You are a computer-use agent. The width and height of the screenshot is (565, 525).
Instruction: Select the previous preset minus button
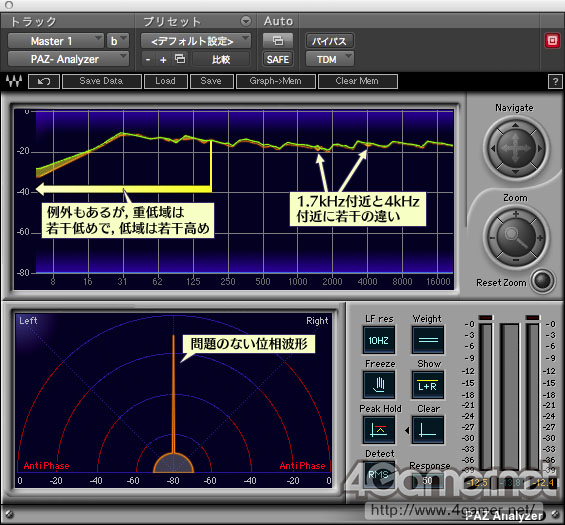click(148, 59)
